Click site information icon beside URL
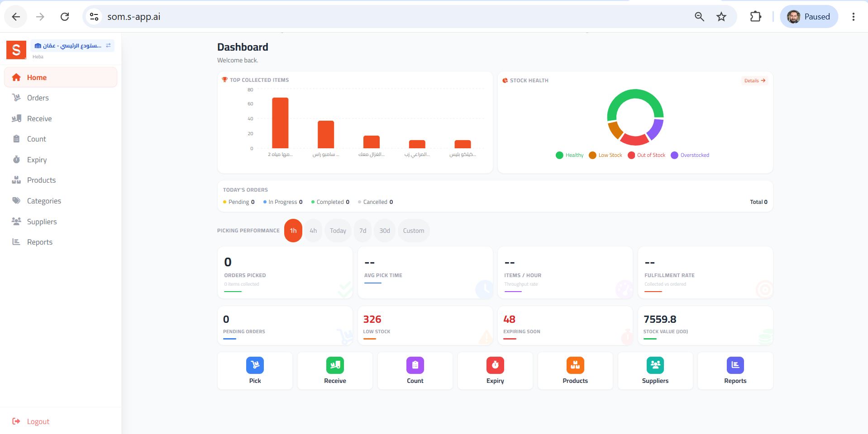Image resolution: width=868 pixels, height=434 pixels. [x=94, y=17]
